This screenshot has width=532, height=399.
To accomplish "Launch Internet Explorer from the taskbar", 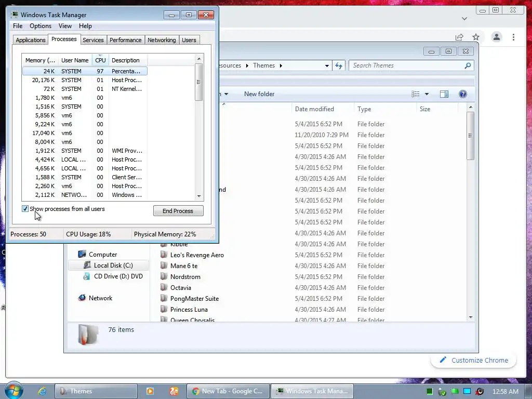I will 42,391.
